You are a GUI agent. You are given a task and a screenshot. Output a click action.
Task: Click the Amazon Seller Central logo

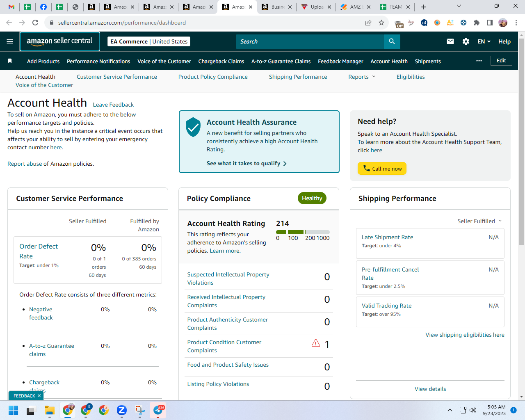[x=60, y=41]
